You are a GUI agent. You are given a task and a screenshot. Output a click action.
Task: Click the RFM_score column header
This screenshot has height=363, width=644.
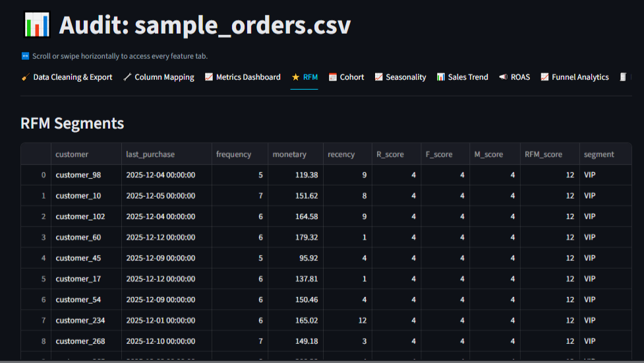tap(550, 154)
